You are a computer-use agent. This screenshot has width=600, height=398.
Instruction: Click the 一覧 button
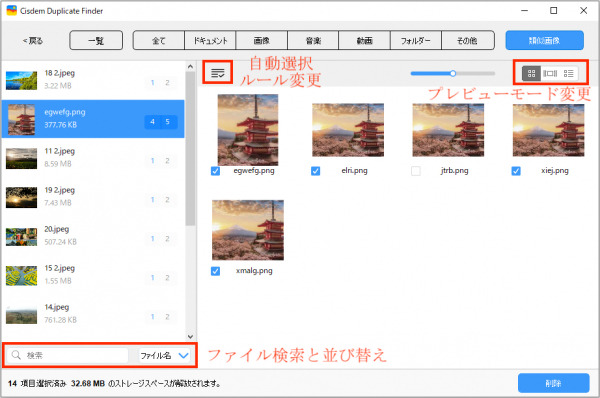(96, 40)
